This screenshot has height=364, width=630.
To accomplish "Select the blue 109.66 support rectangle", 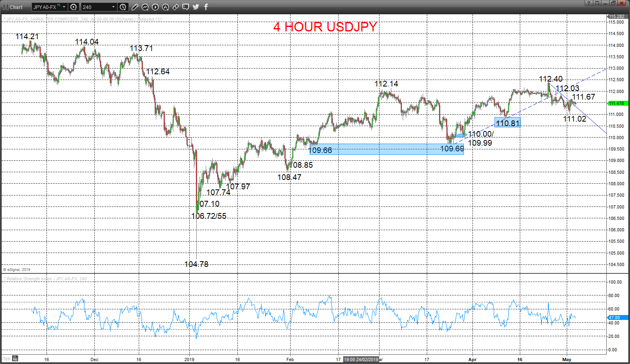I will (386, 149).
